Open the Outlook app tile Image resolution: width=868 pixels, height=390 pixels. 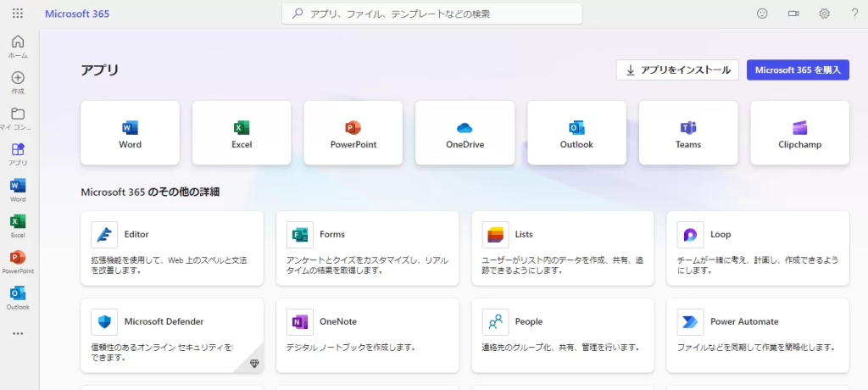tap(576, 132)
